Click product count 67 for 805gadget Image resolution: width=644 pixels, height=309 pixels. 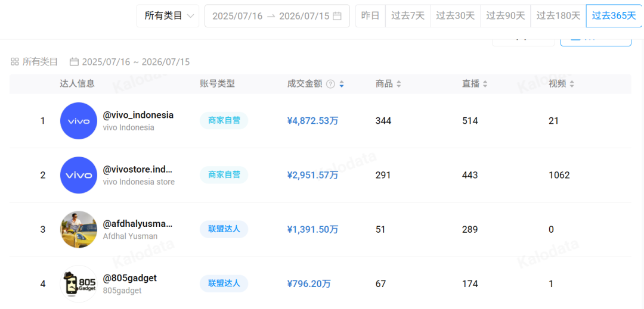[380, 284]
